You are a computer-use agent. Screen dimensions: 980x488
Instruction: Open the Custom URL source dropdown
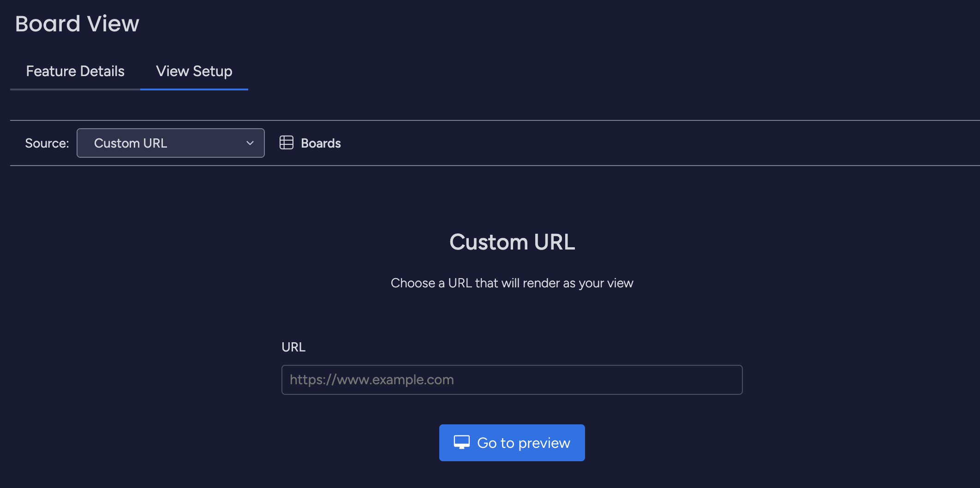click(170, 143)
